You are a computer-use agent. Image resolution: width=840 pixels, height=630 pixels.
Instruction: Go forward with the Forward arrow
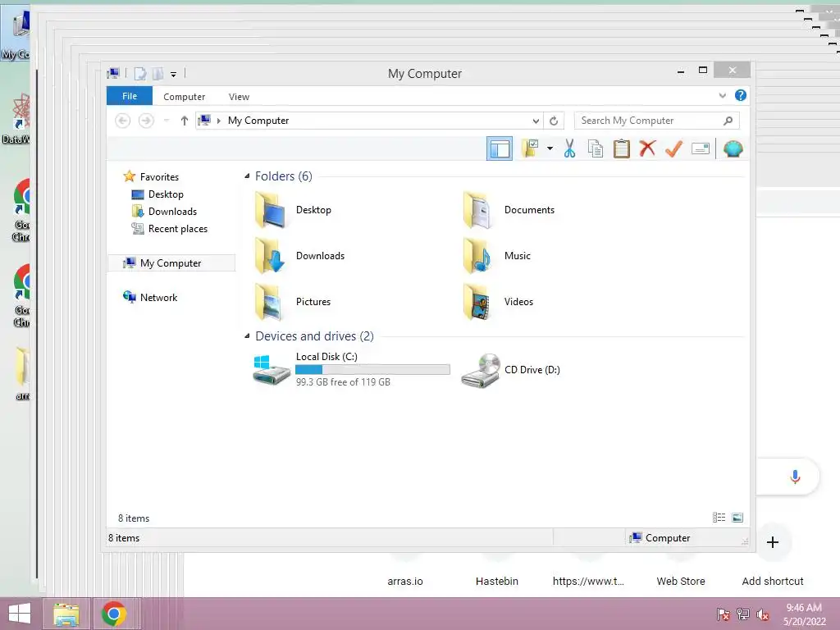146,121
